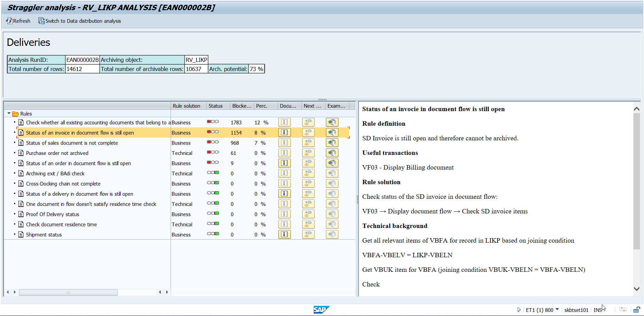The height and width of the screenshot is (316, 644).
Task: Select Cross-Docking chain not complete rule
Action: coord(63,183)
